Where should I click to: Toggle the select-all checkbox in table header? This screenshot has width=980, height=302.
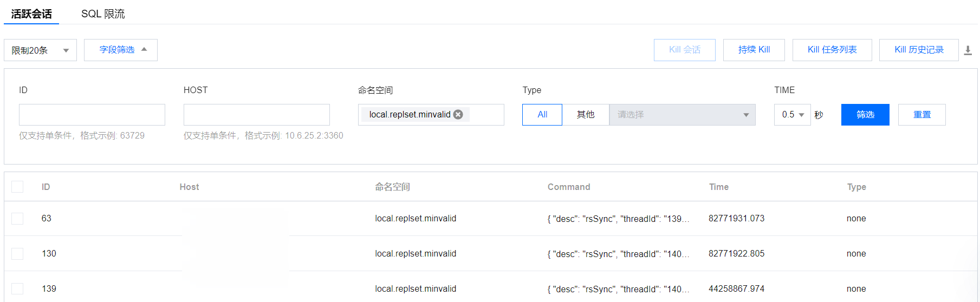pos(17,187)
